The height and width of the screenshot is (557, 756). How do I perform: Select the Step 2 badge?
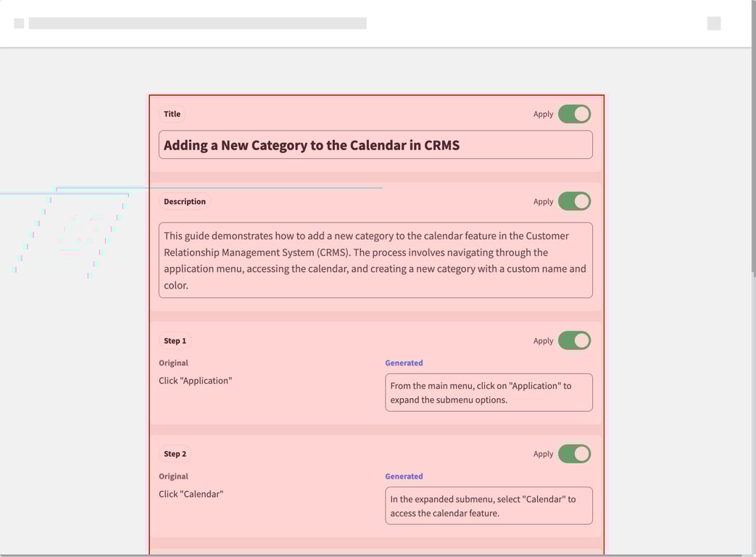point(175,454)
